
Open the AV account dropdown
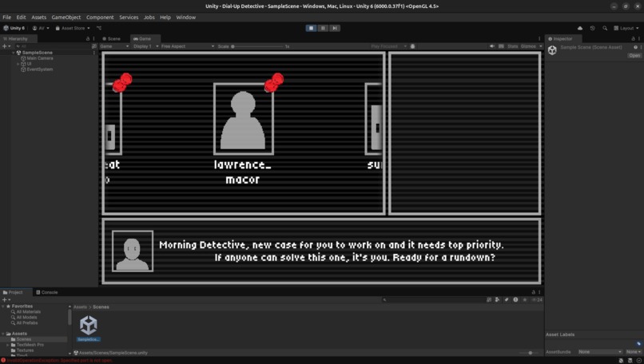[41, 28]
